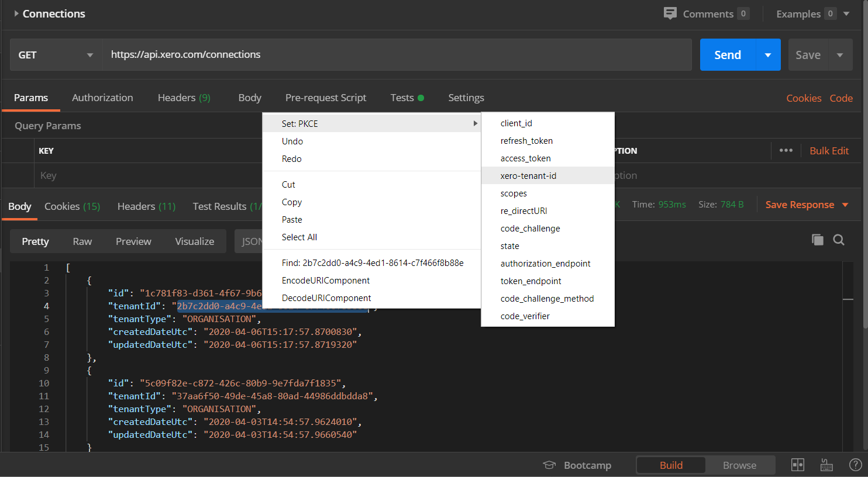This screenshot has width=868, height=477.
Task: Choose code_challenge_method from submenu
Action: point(547,298)
